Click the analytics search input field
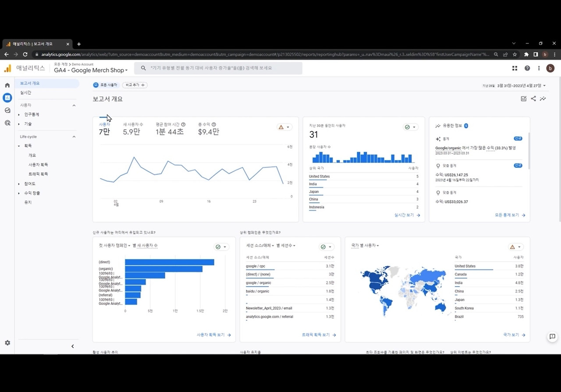 click(x=218, y=68)
